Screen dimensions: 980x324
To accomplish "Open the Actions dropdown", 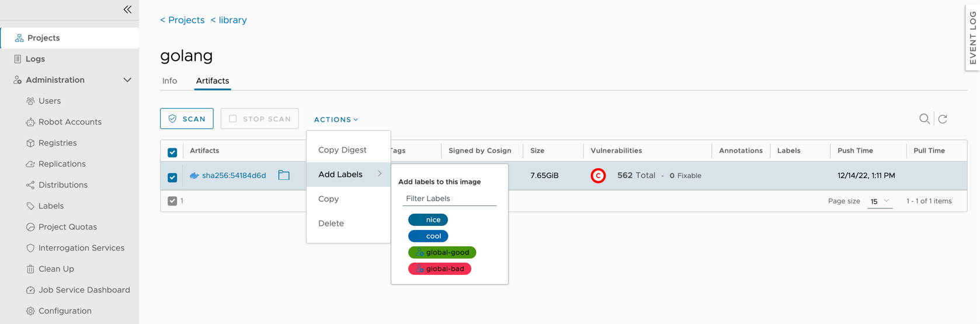I will point(336,120).
